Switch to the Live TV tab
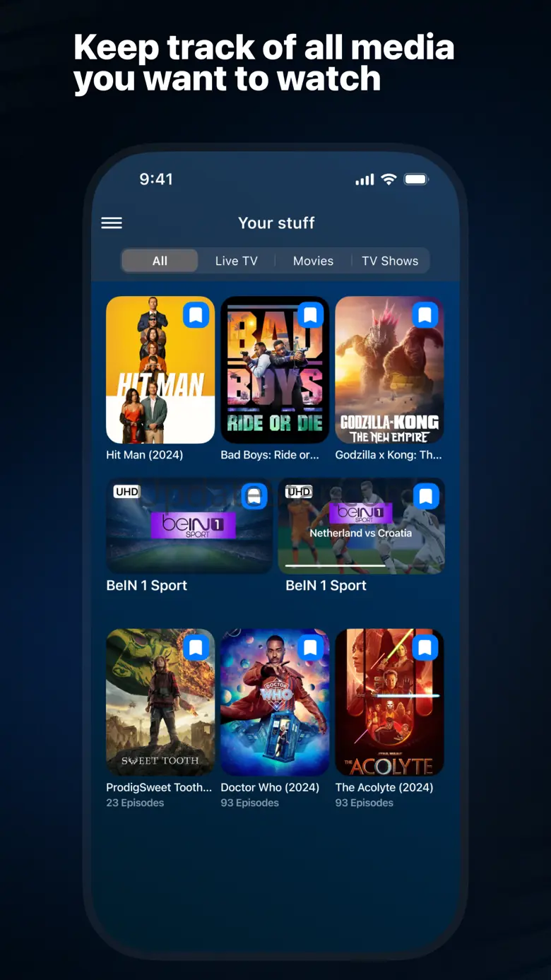This screenshot has width=551, height=980. click(236, 261)
